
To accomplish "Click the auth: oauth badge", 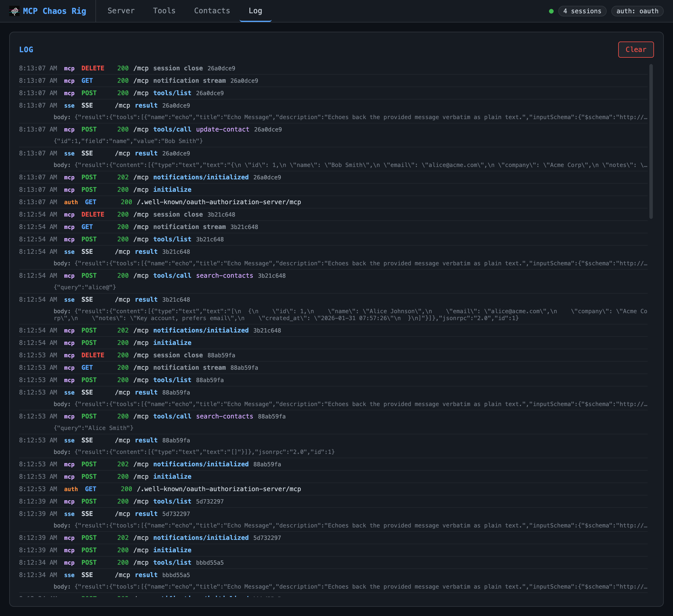I will pyautogui.click(x=637, y=11).
